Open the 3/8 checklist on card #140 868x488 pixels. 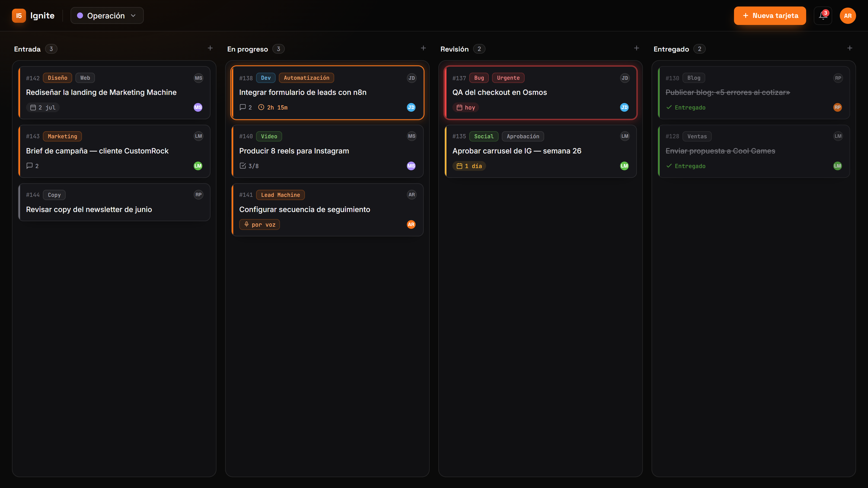[x=249, y=166]
